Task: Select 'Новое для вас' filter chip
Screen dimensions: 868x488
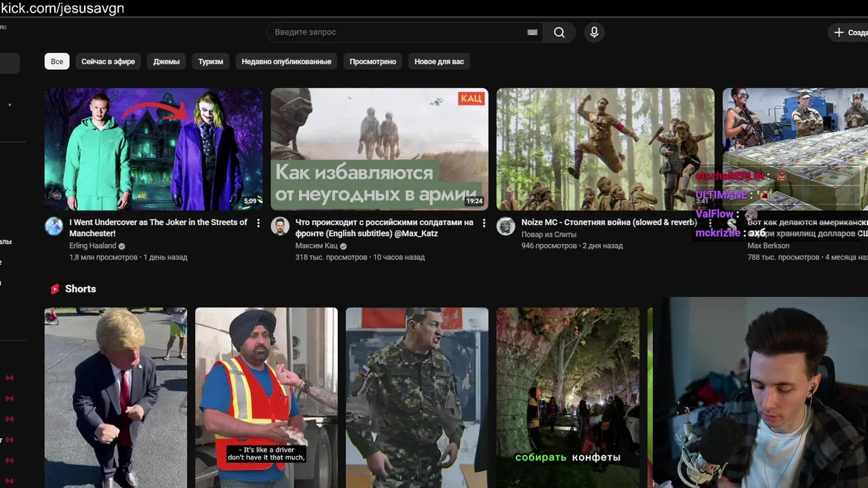Action: 439,62
